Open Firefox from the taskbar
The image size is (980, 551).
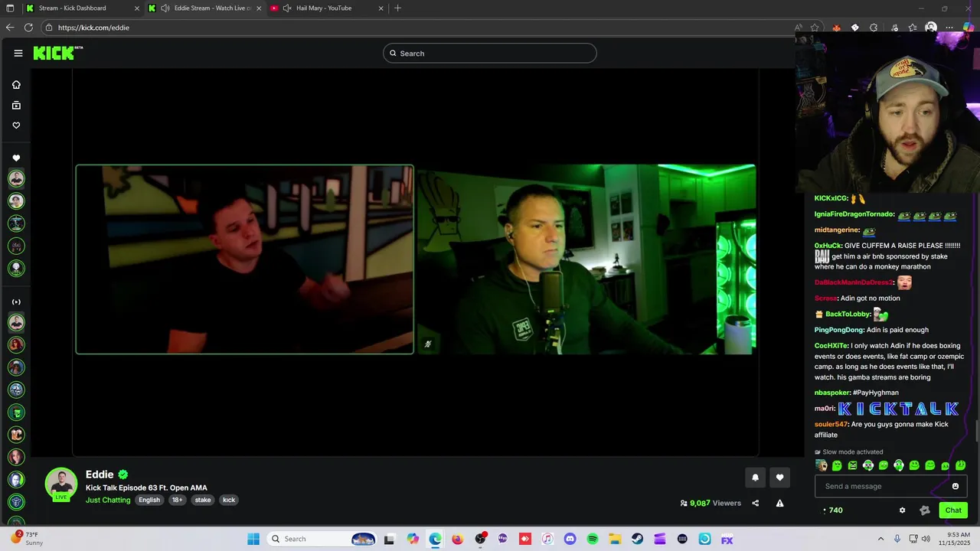458,539
